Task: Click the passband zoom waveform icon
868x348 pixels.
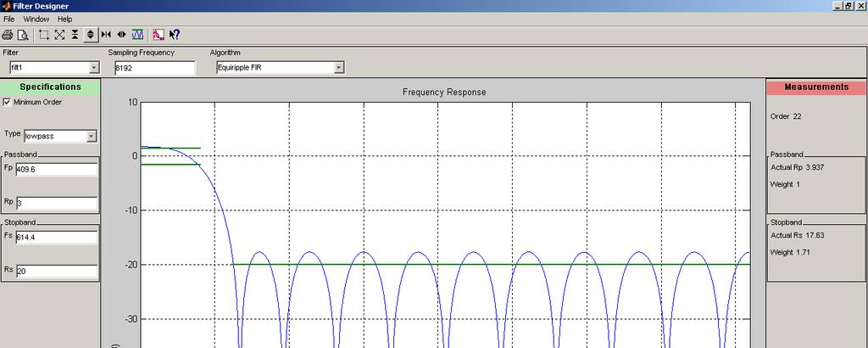Action: click(x=138, y=35)
